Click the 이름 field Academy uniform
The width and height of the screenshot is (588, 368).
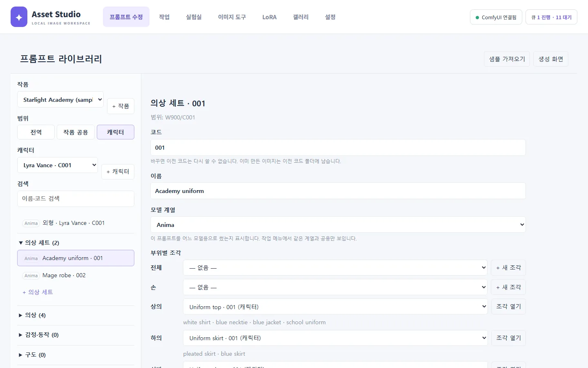[x=338, y=191]
